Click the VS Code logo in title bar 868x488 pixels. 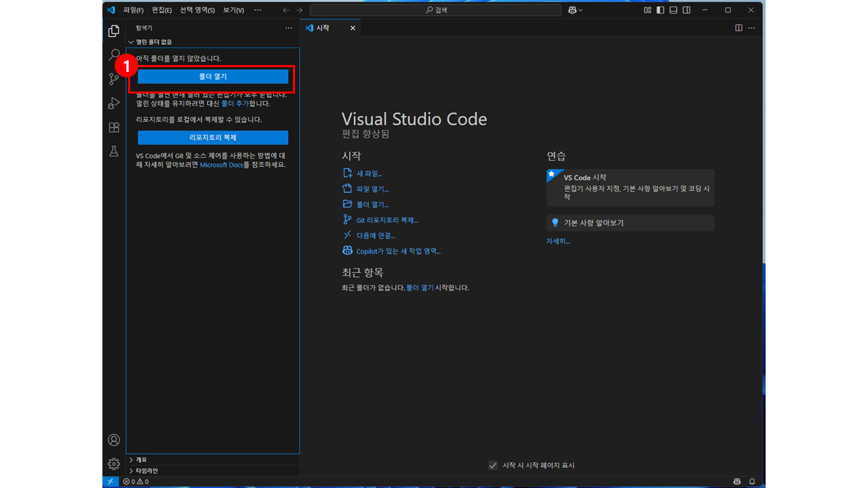[111, 10]
